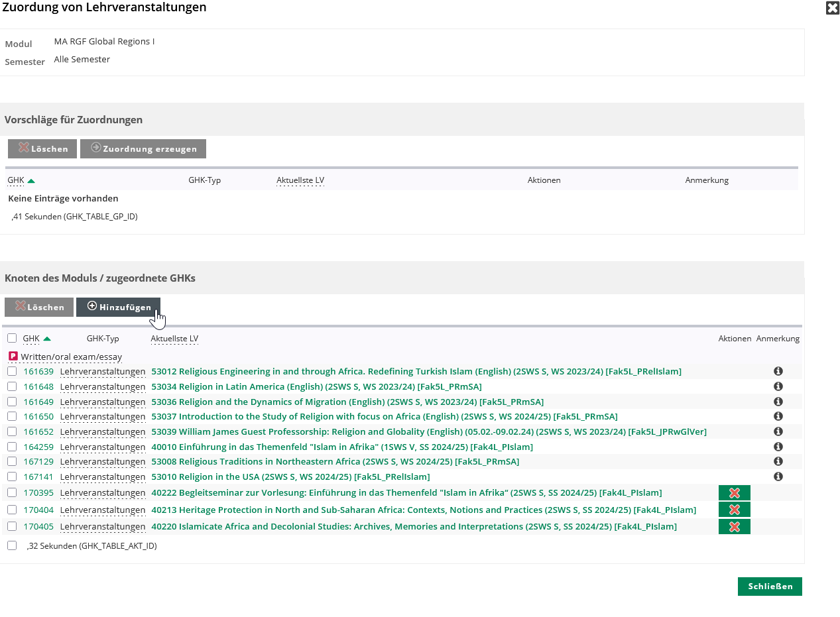Screen dimensions: 840x617
Task: Click info icon for Religion in the USA
Action: tap(778, 477)
